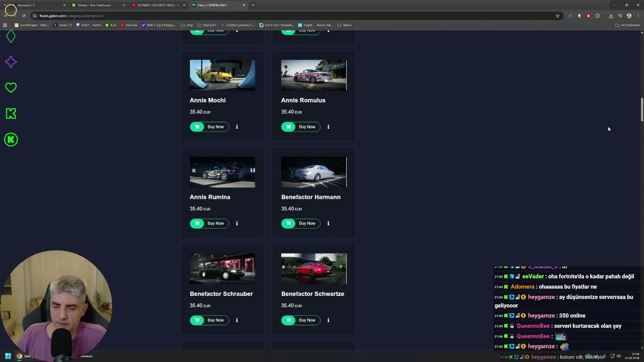Open info for Annis Rumina
The width and height of the screenshot is (644, 362).
237,223
